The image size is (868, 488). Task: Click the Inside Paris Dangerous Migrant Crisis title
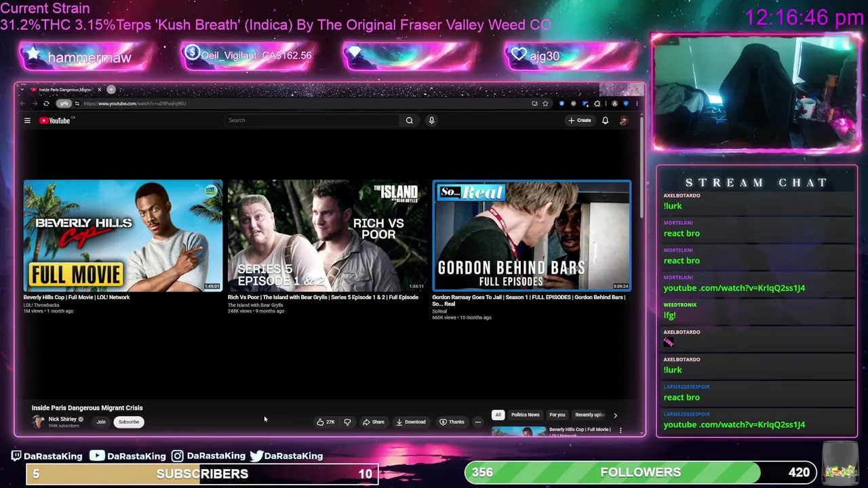87,408
